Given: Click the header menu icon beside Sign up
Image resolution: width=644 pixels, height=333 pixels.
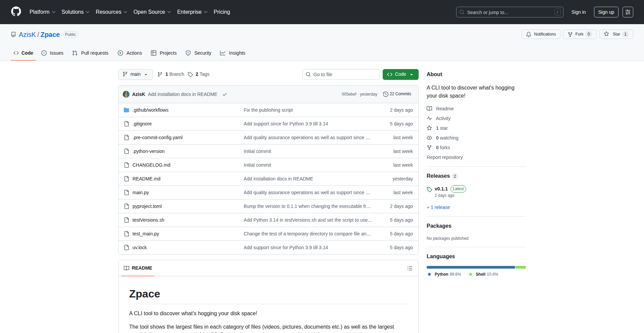Looking at the screenshot, I should click(x=628, y=12).
